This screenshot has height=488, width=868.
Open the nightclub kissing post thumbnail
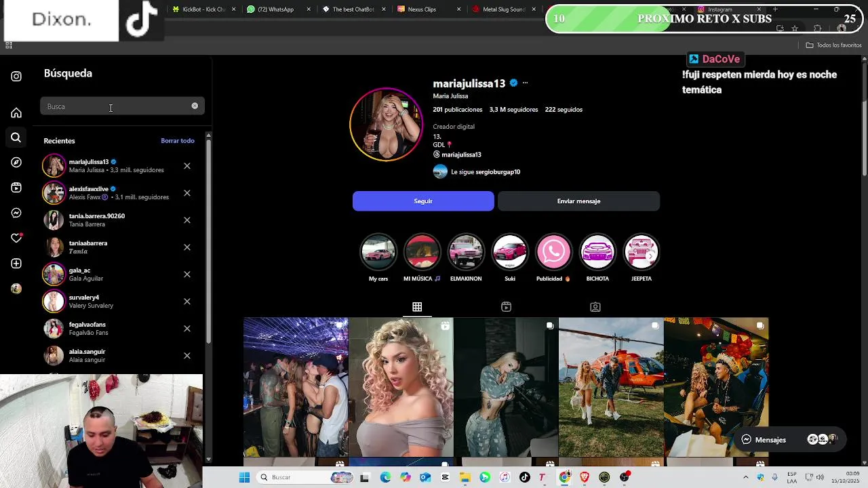[x=296, y=387]
